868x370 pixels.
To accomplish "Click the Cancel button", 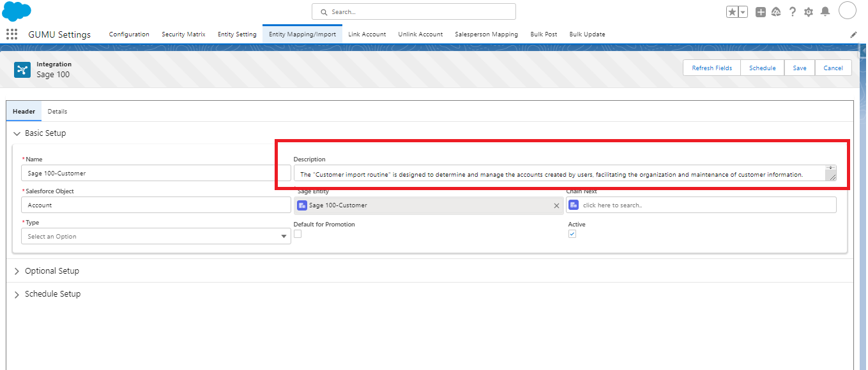I will click(833, 68).
